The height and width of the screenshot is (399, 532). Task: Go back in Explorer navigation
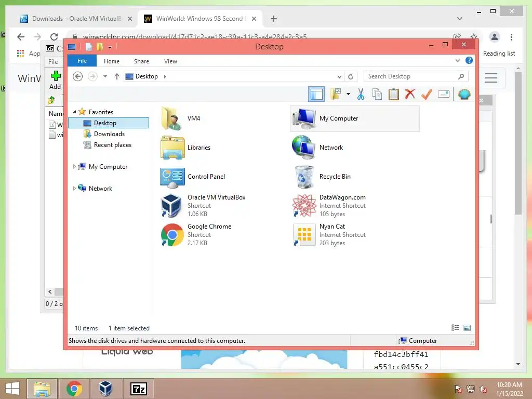click(x=78, y=76)
